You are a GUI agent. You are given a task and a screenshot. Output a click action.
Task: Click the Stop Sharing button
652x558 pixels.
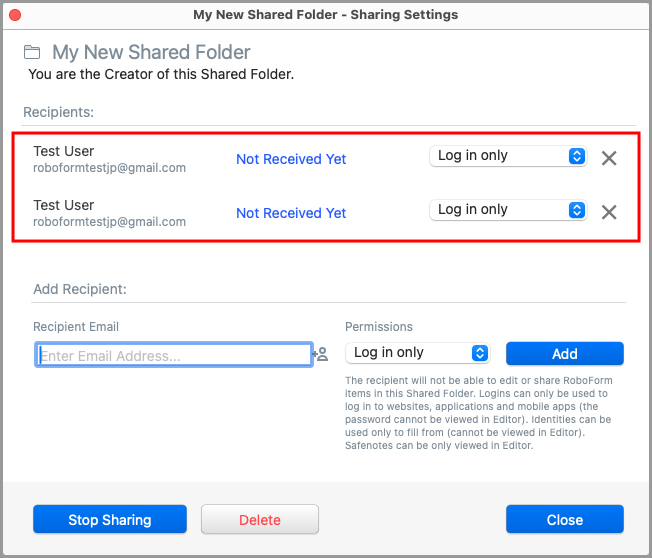(110, 519)
